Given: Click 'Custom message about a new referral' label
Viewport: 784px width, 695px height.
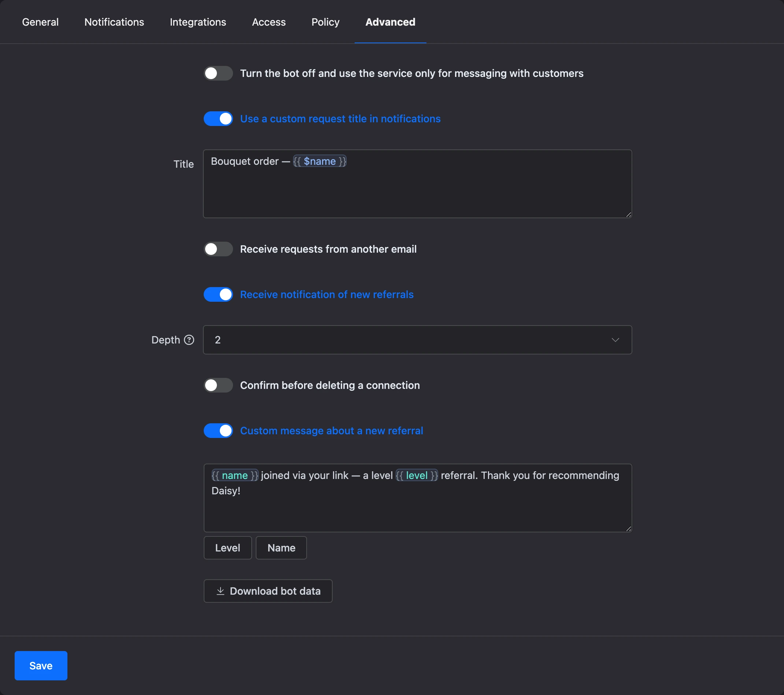Looking at the screenshot, I should tap(332, 431).
